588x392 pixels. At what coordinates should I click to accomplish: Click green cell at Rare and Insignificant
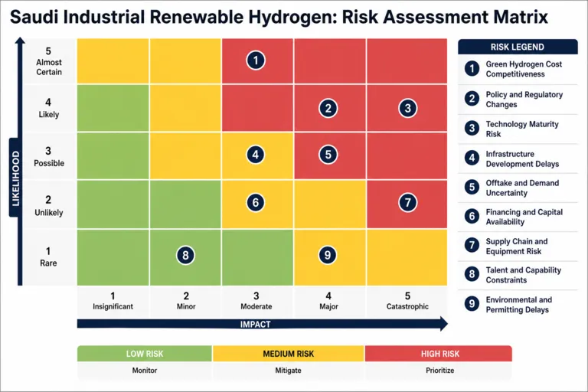(113, 257)
